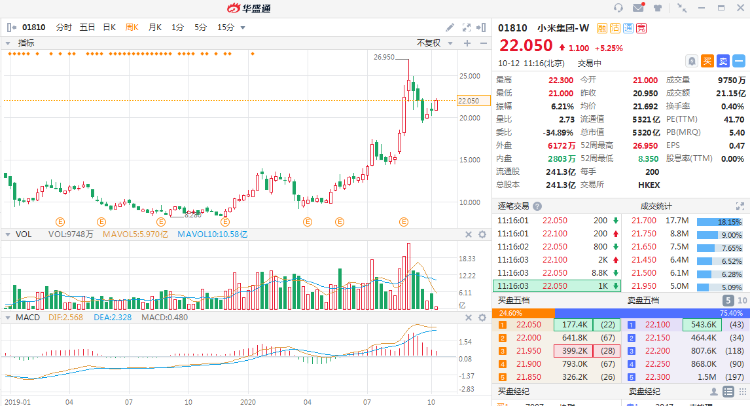Open help for 逐笔交易

pyautogui.click(x=538, y=207)
